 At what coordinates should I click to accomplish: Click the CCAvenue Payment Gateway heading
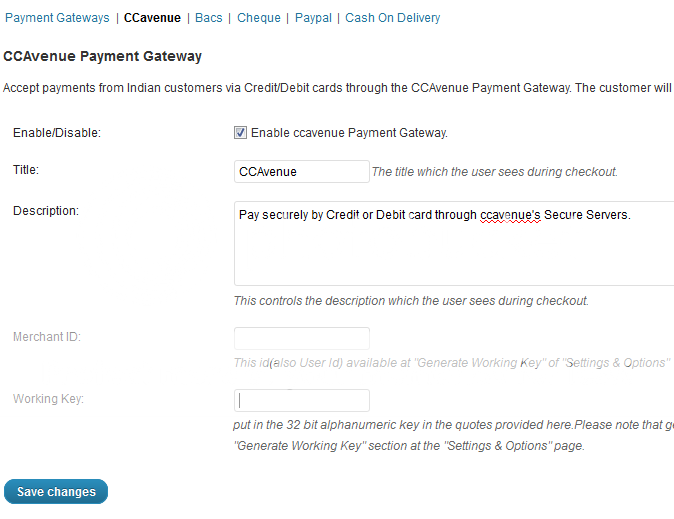(103, 56)
